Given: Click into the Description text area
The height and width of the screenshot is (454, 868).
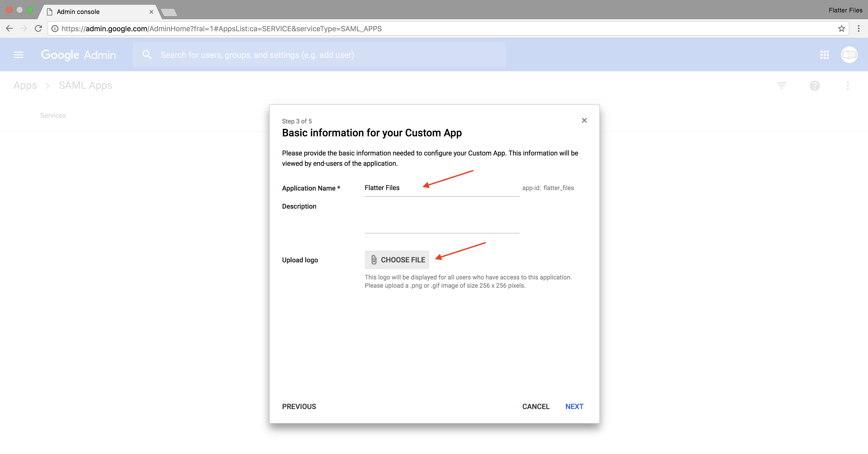Looking at the screenshot, I should click(x=442, y=217).
